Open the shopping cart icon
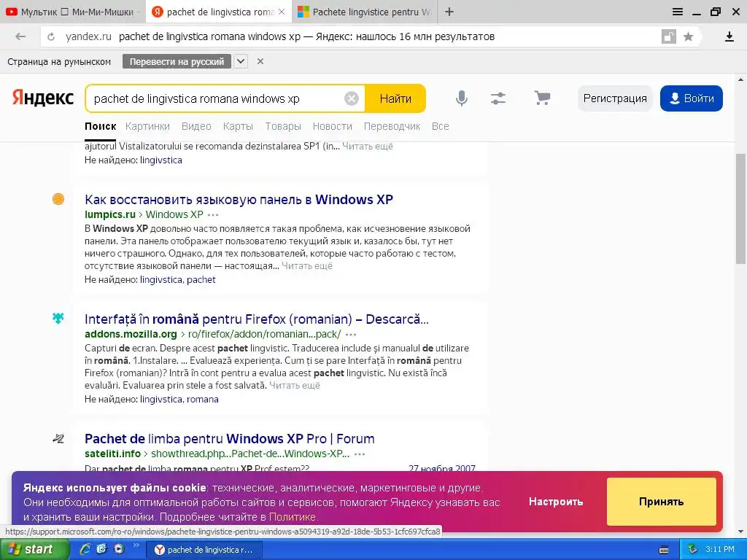The image size is (747, 560). point(542,98)
